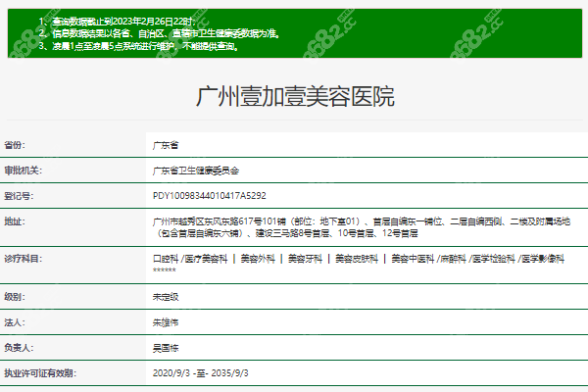Select the 省份 label
Image resolution: width=588 pixels, height=392 pixels.
(x=15, y=145)
